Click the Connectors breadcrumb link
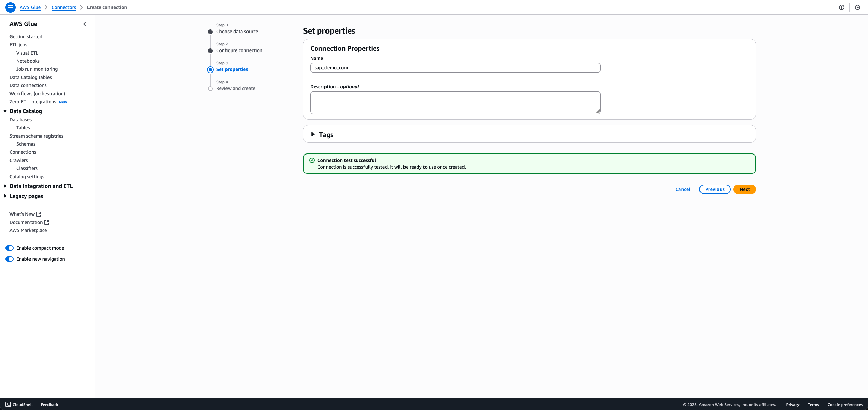The height and width of the screenshot is (410, 868). pyautogui.click(x=64, y=7)
